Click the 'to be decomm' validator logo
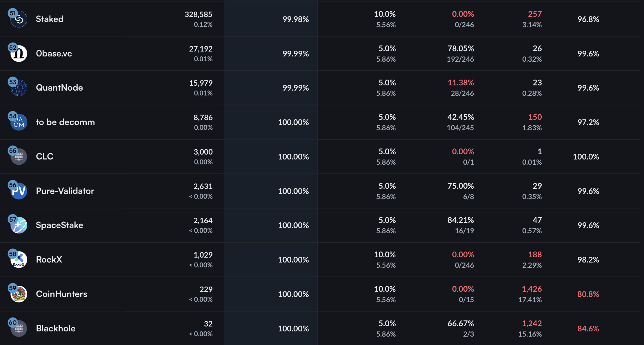 click(19, 122)
